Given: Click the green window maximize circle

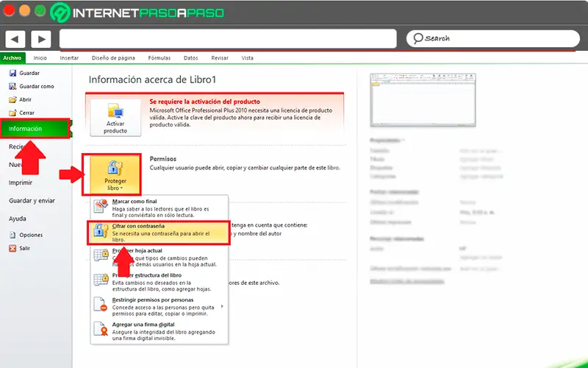Looking at the screenshot, I should [40, 10].
